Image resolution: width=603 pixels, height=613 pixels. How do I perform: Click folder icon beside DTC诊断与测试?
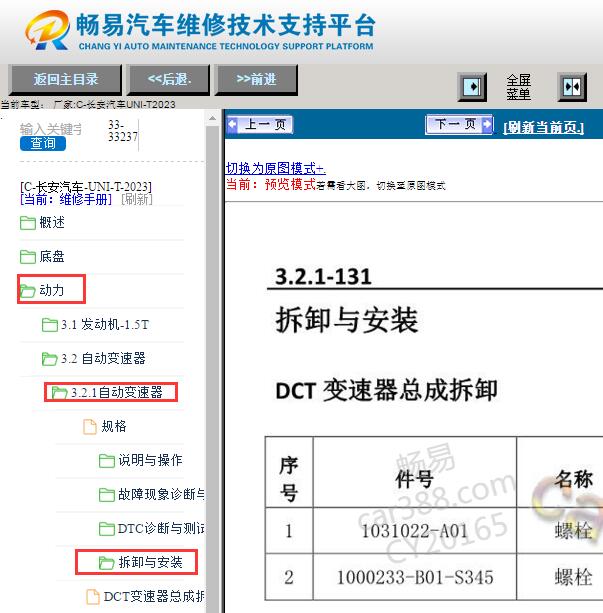(107, 529)
